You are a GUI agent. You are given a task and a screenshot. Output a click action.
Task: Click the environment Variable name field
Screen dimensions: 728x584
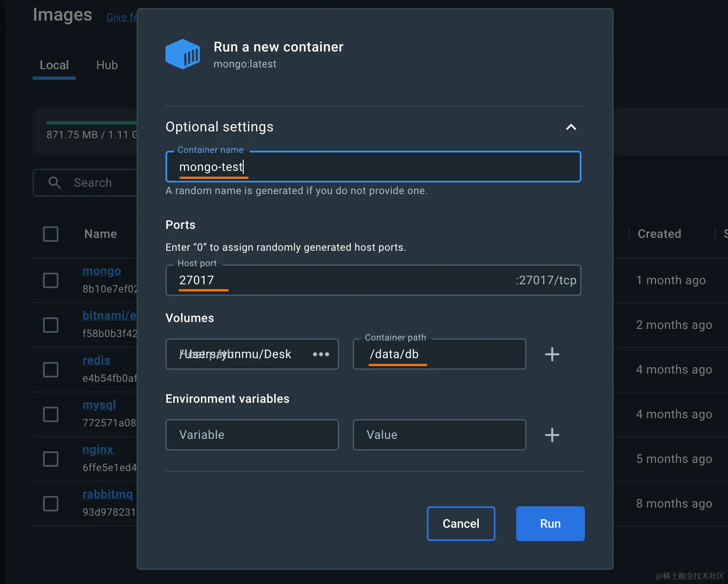coord(252,435)
